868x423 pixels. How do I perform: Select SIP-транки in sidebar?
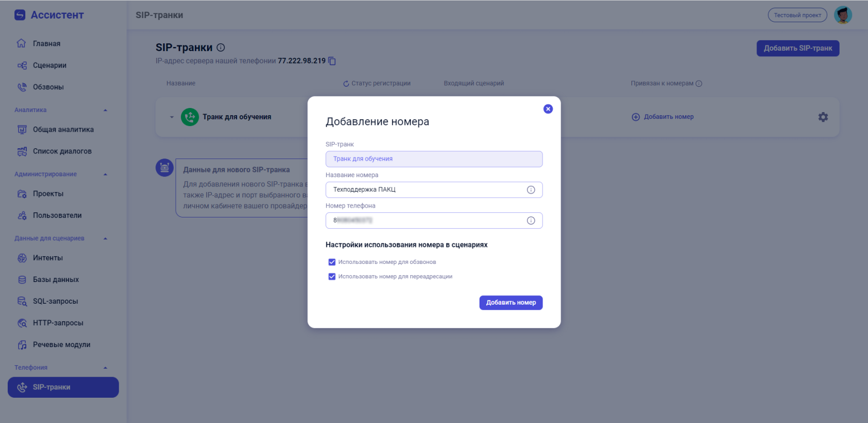click(63, 387)
